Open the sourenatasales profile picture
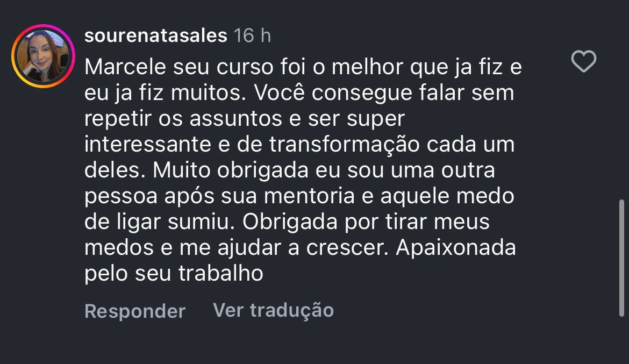The image size is (629, 364). point(42,56)
